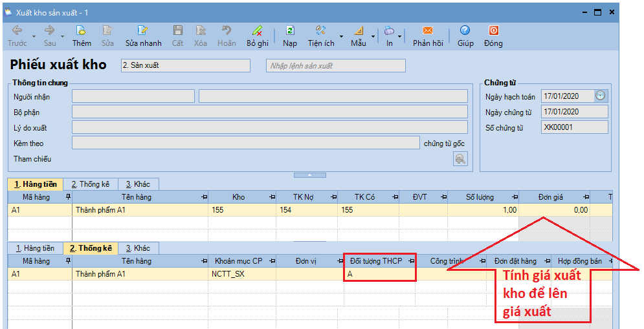The width and height of the screenshot is (644, 329).
Task: Expand the Tiện ích dropdown arrow
Action: coord(341,36)
